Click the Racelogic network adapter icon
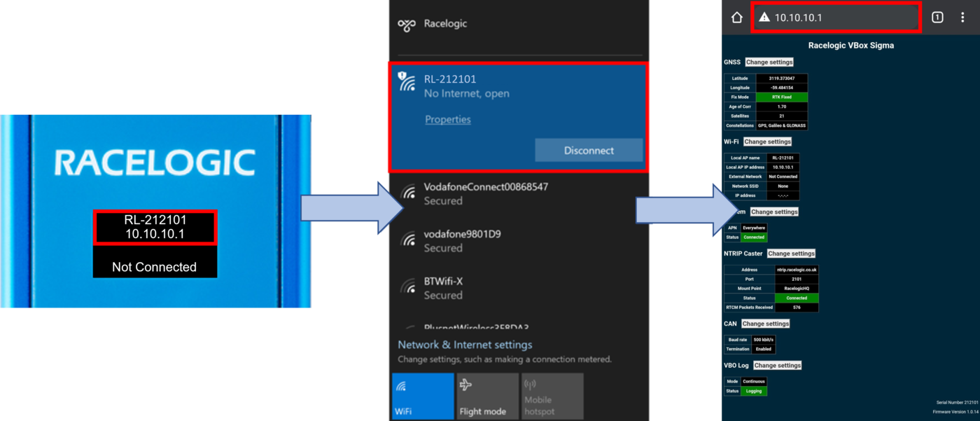The width and height of the screenshot is (980, 421). (407, 25)
